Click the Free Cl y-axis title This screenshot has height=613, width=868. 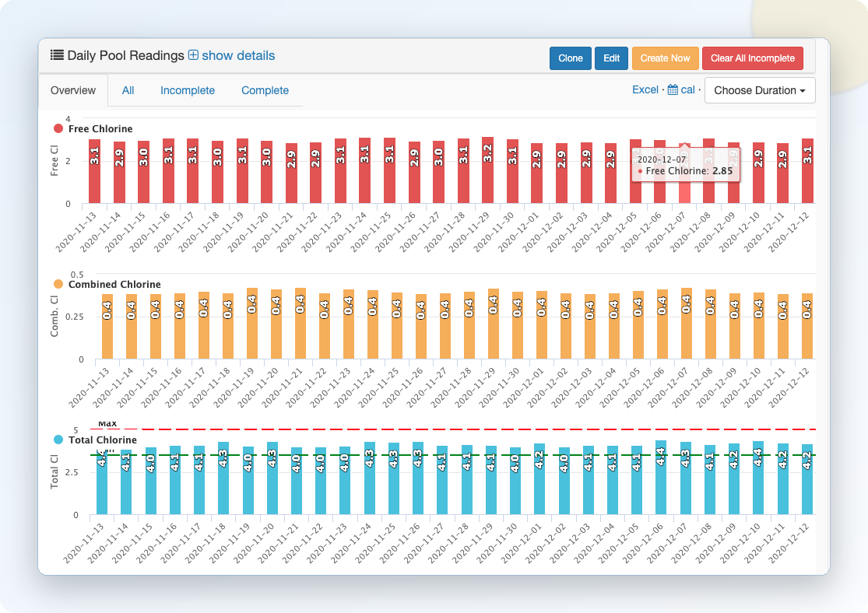pyautogui.click(x=54, y=161)
